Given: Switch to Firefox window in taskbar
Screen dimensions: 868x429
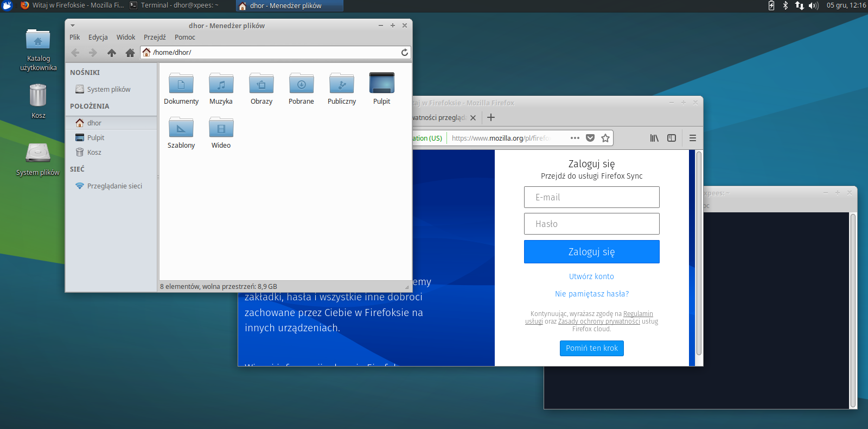Looking at the screenshot, I should click(72, 5).
